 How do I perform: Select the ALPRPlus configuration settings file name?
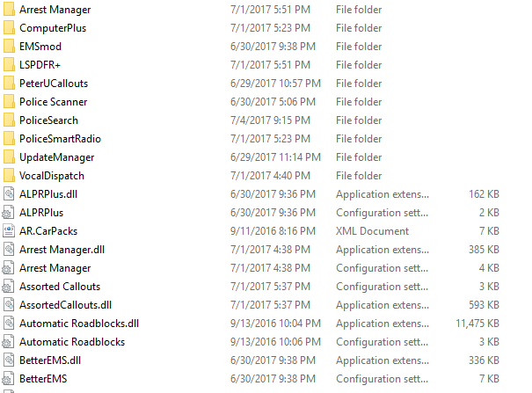click(41, 213)
